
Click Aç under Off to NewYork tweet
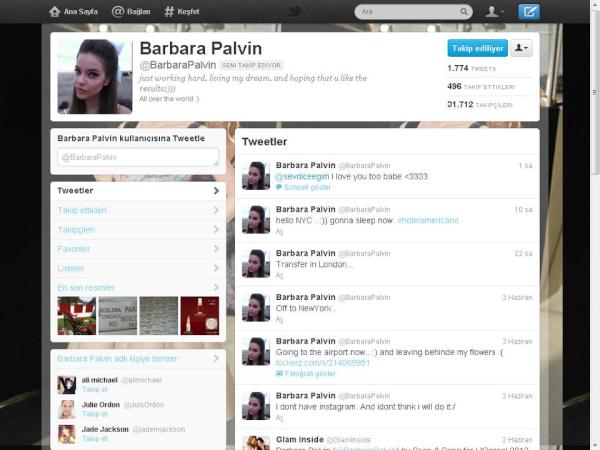pos(279,320)
